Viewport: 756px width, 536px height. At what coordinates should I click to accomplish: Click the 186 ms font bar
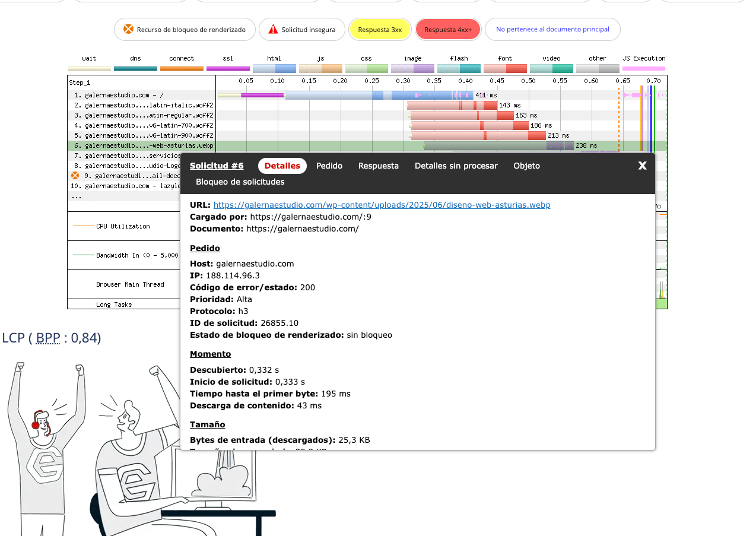[x=469, y=125]
